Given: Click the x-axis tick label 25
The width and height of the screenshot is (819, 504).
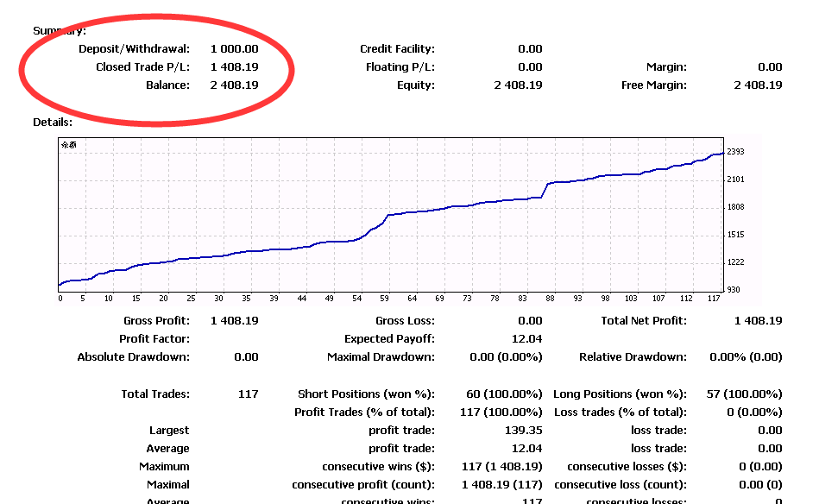Looking at the screenshot, I should pos(192,299).
